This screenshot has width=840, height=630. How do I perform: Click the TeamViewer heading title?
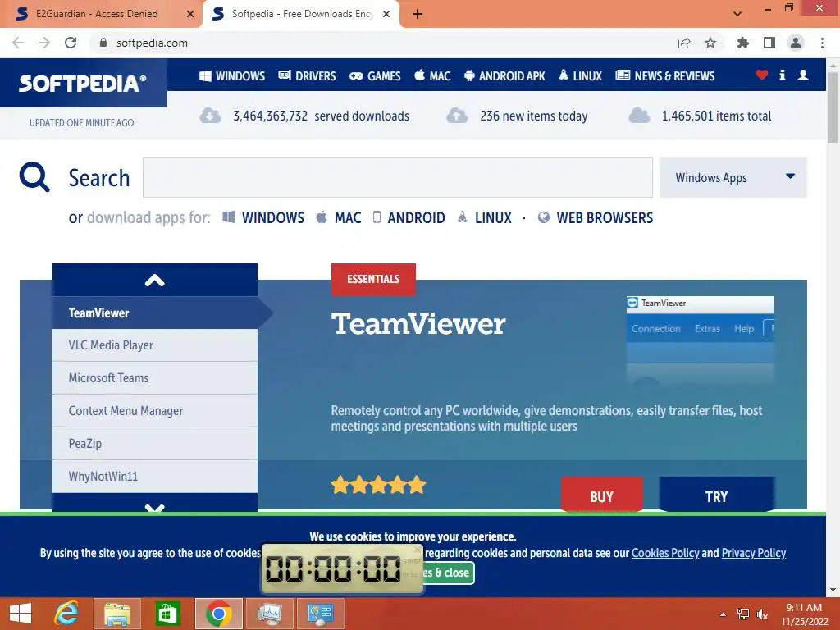[418, 324]
